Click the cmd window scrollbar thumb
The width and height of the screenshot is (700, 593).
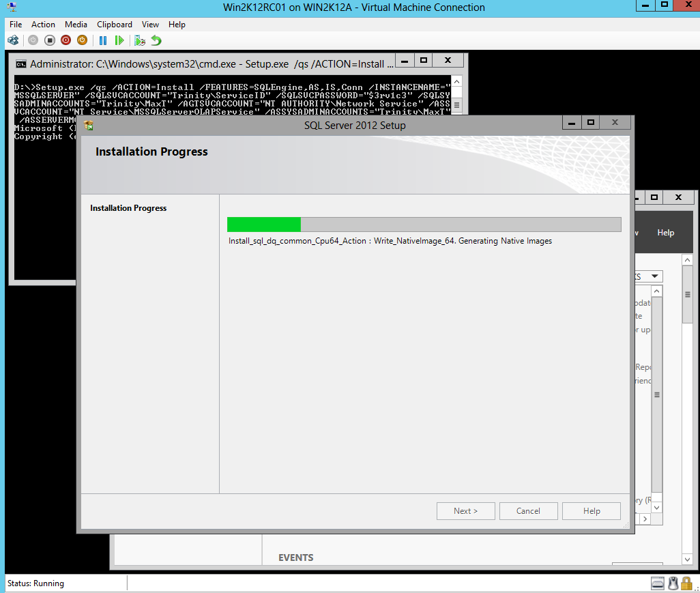coord(456,105)
